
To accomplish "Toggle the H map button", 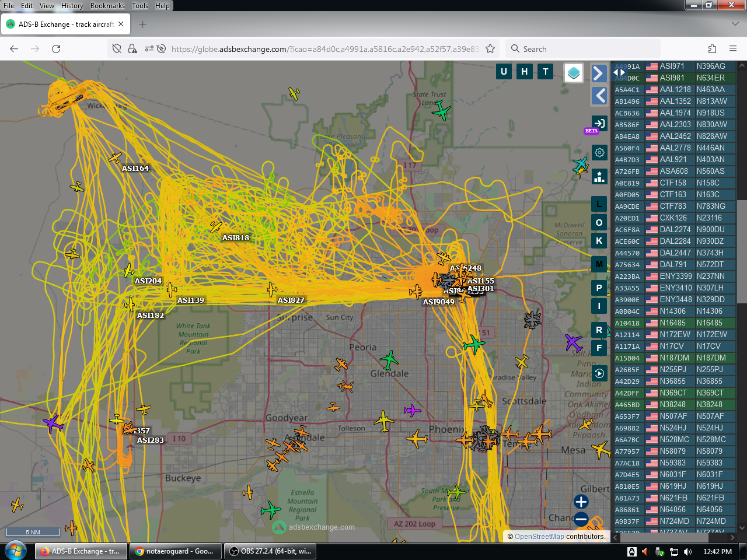I will [x=525, y=72].
